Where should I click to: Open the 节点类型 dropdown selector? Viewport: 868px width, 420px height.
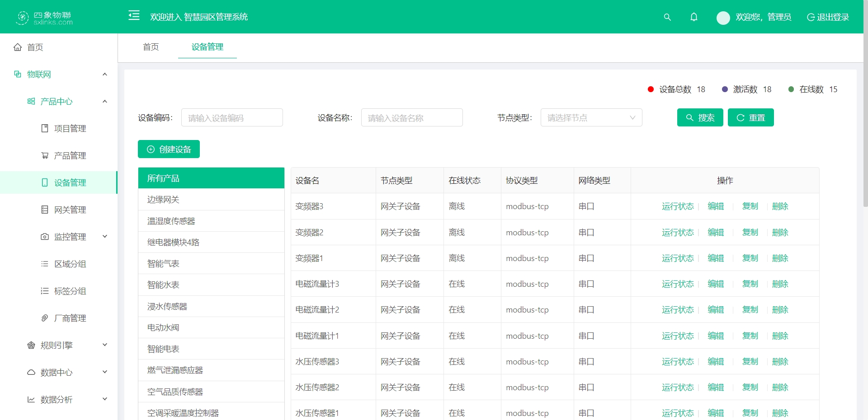point(591,118)
